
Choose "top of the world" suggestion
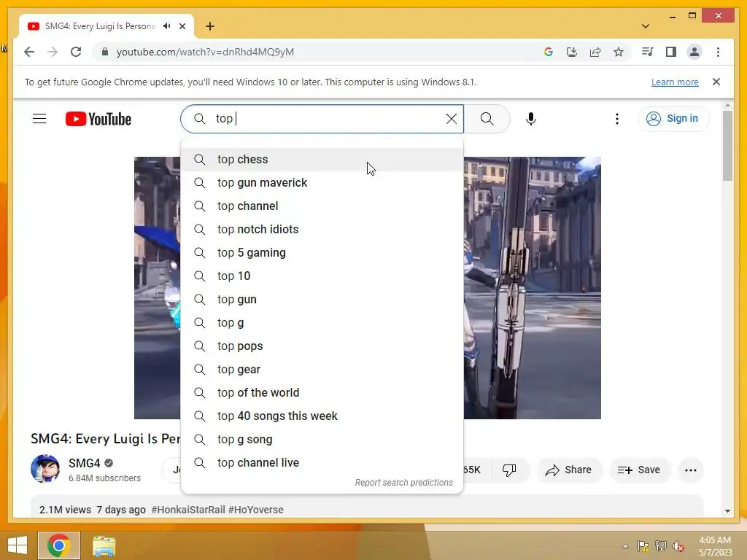pyautogui.click(x=322, y=393)
